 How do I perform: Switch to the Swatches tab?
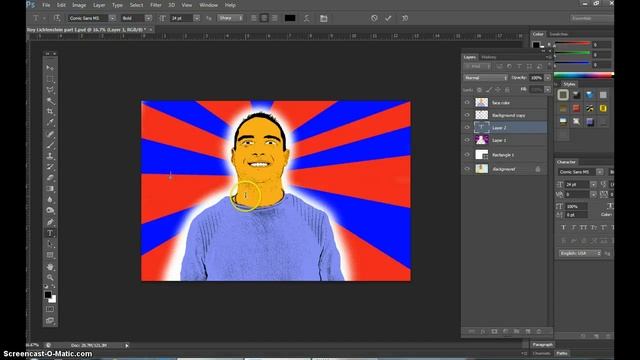tap(559, 34)
